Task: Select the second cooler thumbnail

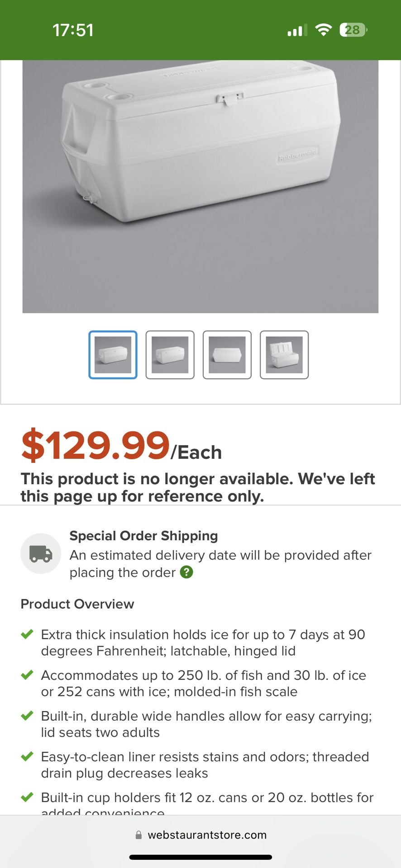Action: coord(170,355)
